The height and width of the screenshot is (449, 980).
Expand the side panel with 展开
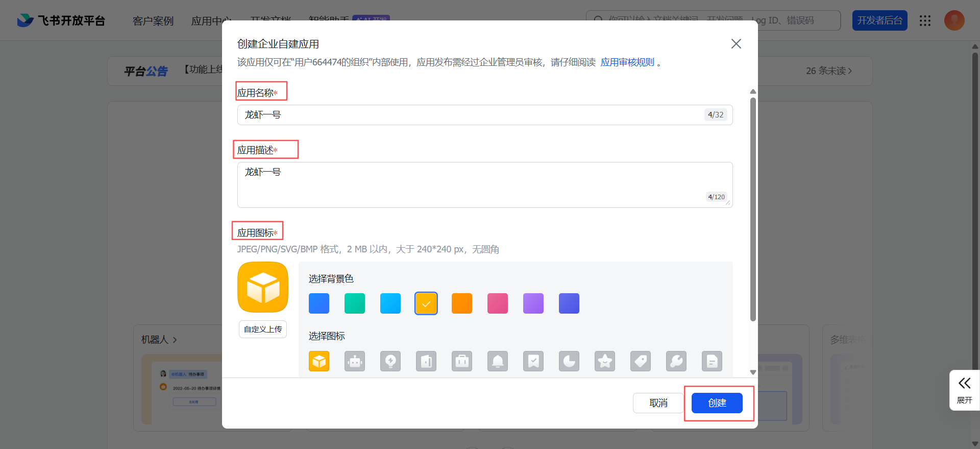tap(964, 390)
